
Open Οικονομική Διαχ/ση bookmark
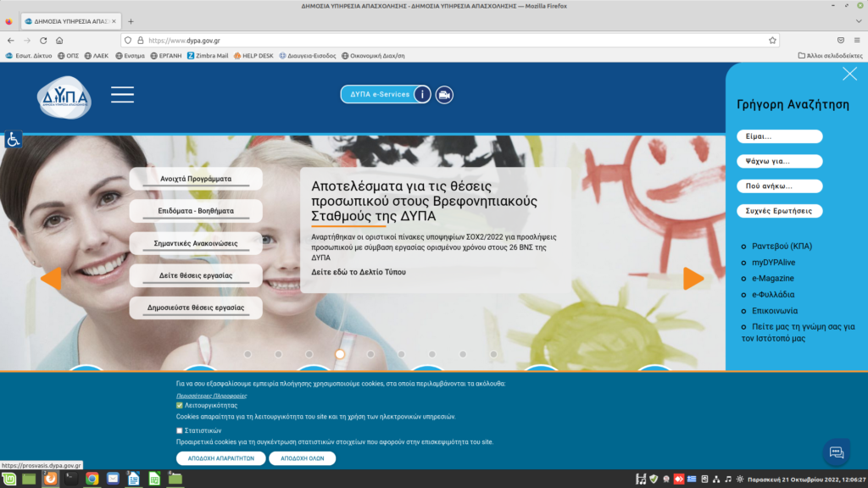click(373, 55)
